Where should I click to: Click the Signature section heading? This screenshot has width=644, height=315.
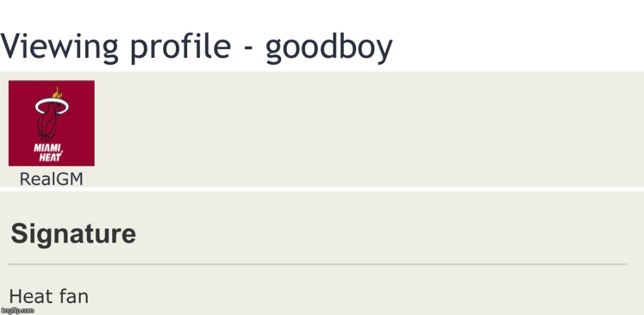(x=74, y=234)
